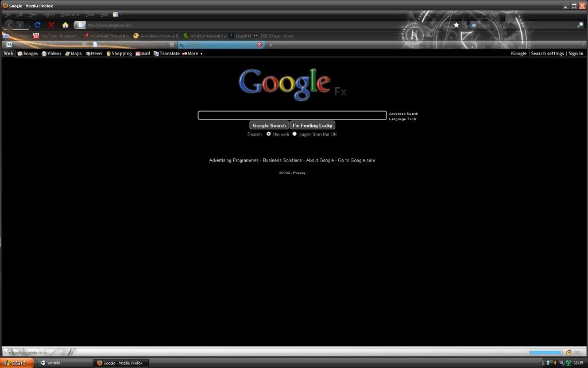Viewport: 588px width, 368px height.
Task: Click the Google - Mozilla Firefox taskbar button
Action: pos(121,363)
